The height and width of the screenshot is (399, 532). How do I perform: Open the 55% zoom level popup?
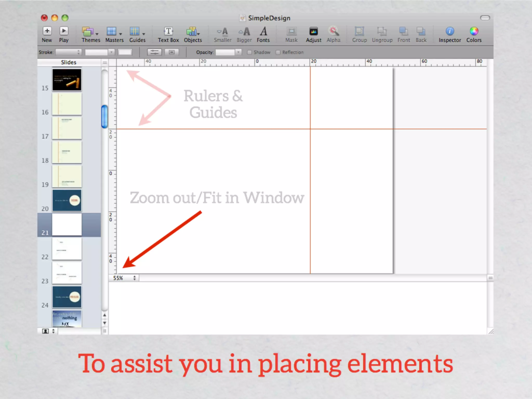pyautogui.click(x=124, y=278)
